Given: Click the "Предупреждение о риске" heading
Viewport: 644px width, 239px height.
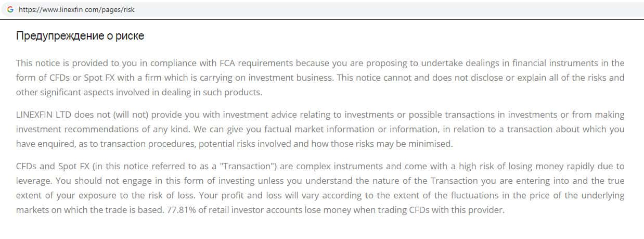Looking at the screenshot, I should [x=80, y=36].
